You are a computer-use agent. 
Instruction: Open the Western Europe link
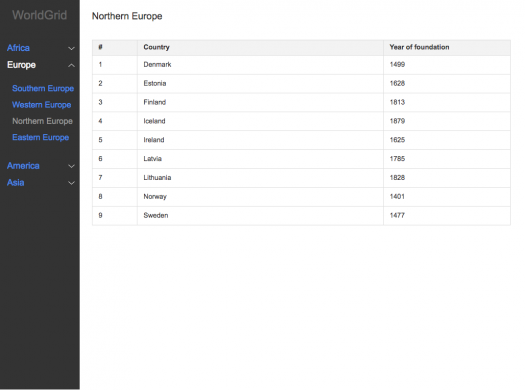tap(42, 105)
